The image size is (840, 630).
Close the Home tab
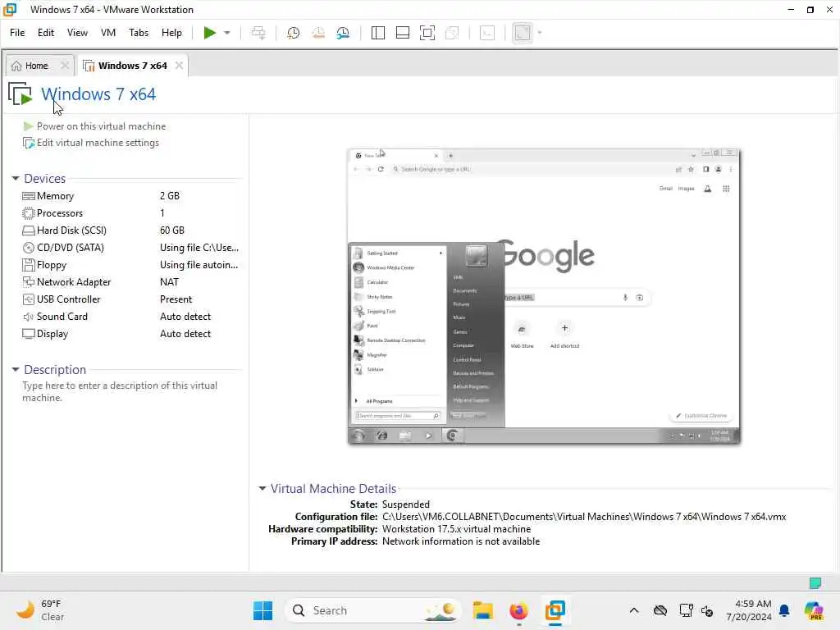pos(65,66)
